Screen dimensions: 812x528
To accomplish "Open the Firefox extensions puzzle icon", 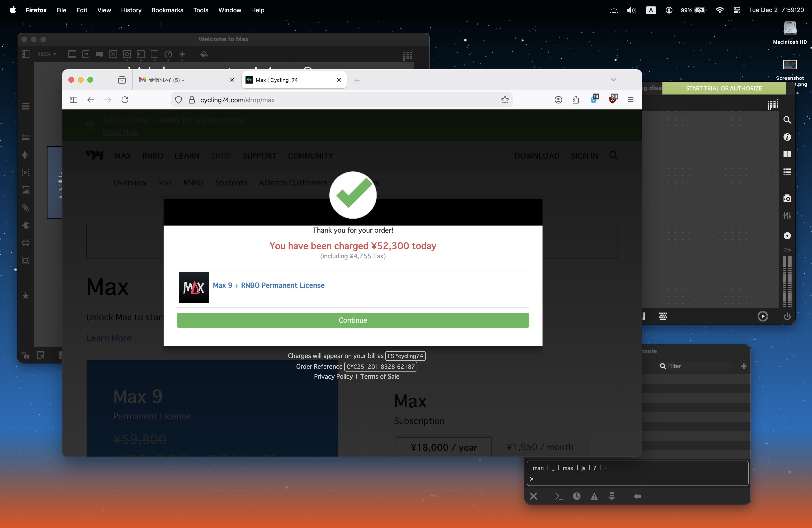I will 576,100.
